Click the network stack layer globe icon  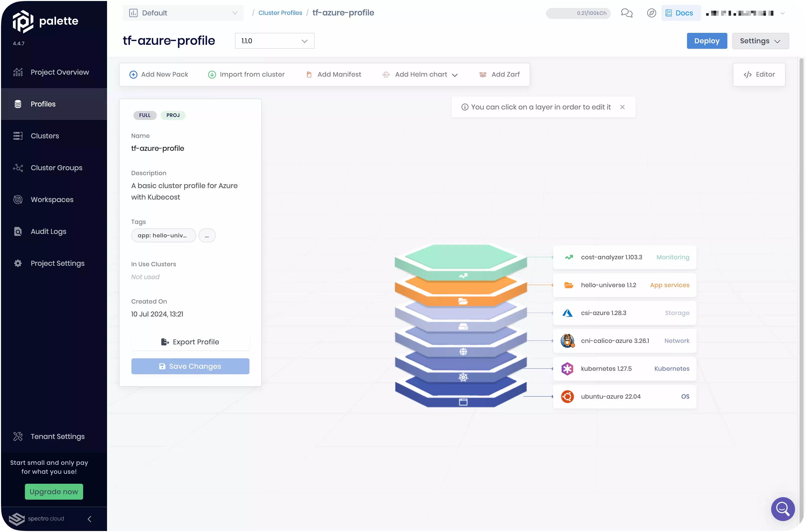[x=463, y=352]
